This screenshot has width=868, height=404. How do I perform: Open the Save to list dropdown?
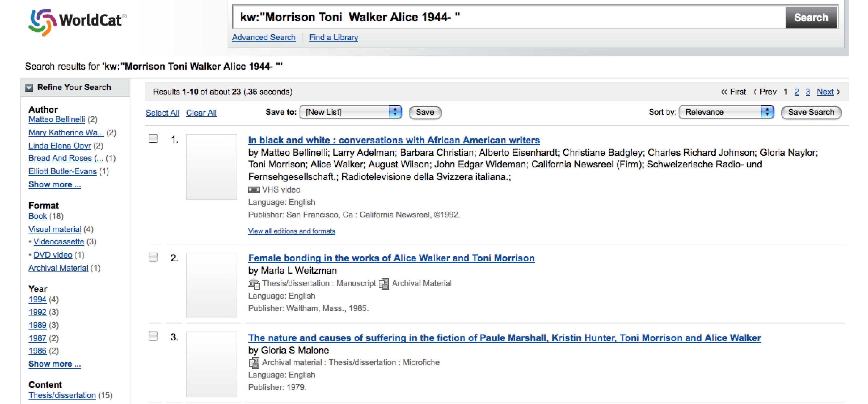click(351, 112)
